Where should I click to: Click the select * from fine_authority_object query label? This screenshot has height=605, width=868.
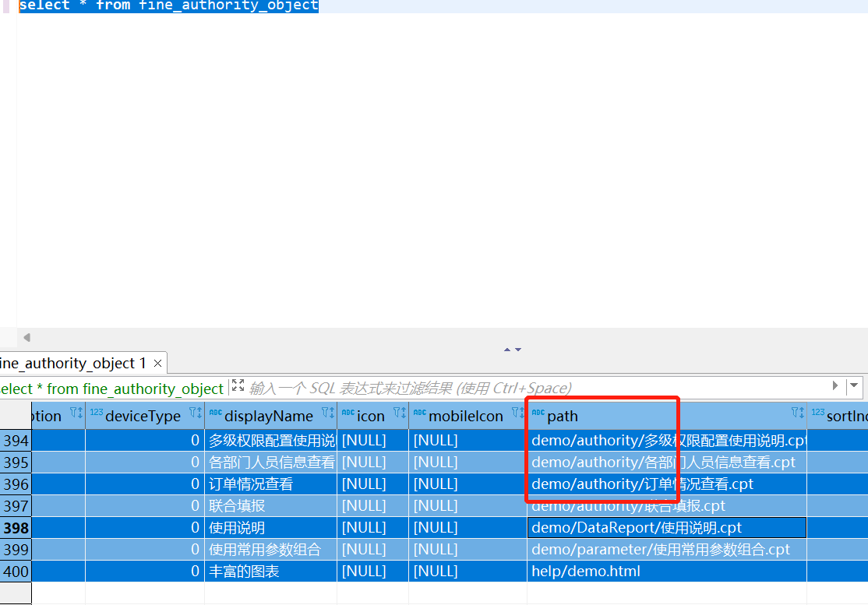111,389
